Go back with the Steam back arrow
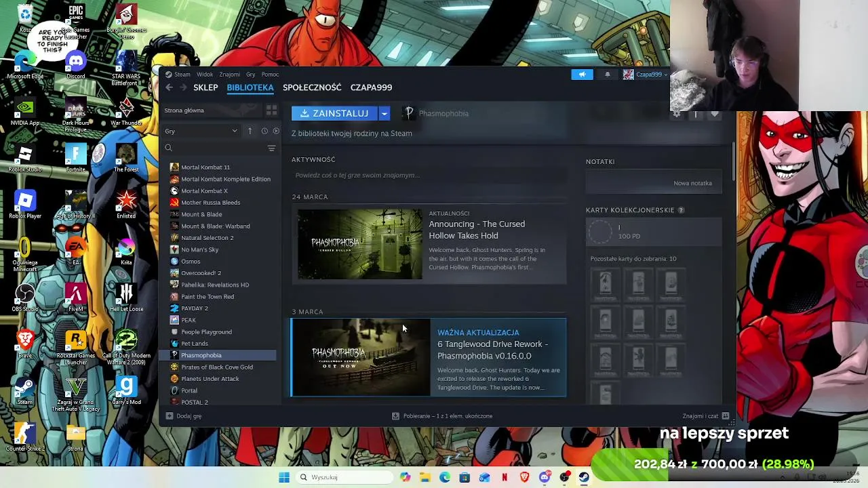Viewport: 868px width, 488px height. (x=169, y=87)
